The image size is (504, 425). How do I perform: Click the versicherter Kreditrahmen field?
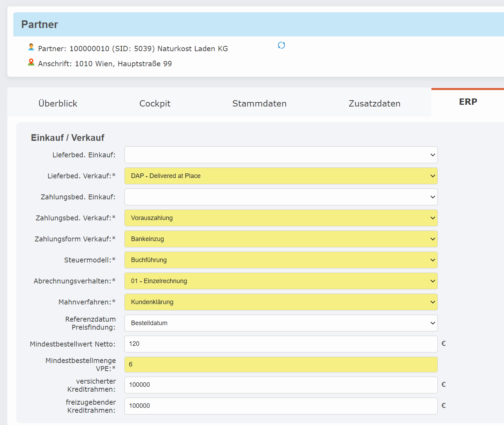click(x=280, y=385)
